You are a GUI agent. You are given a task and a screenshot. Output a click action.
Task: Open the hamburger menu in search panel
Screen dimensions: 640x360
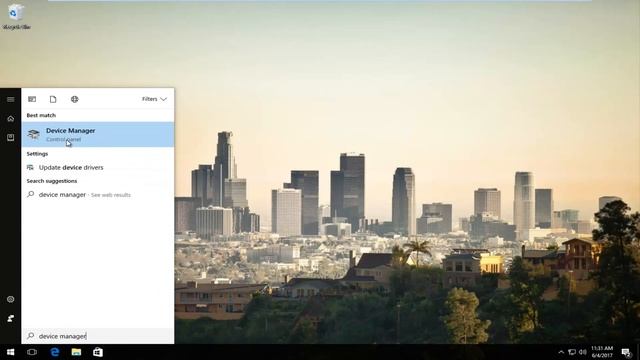[x=11, y=99]
